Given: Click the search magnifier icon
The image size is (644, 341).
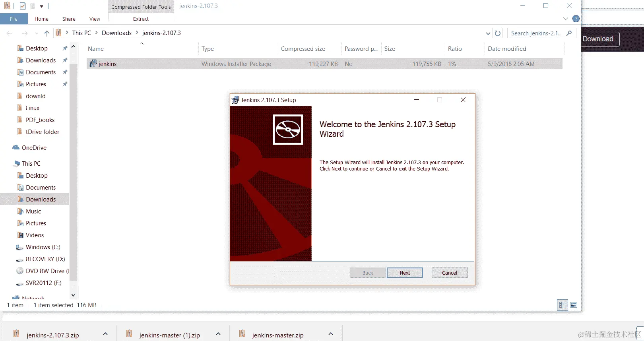Looking at the screenshot, I should (569, 33).
